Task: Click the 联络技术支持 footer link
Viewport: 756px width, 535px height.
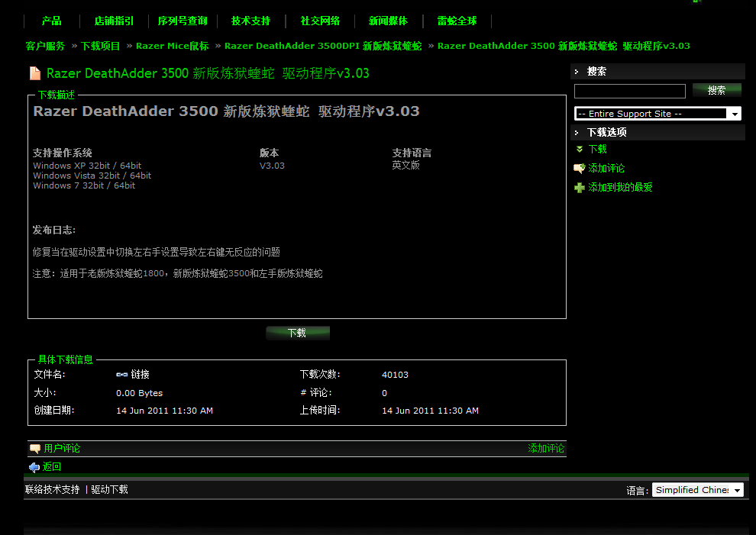Action: click(x=53, y=490)
